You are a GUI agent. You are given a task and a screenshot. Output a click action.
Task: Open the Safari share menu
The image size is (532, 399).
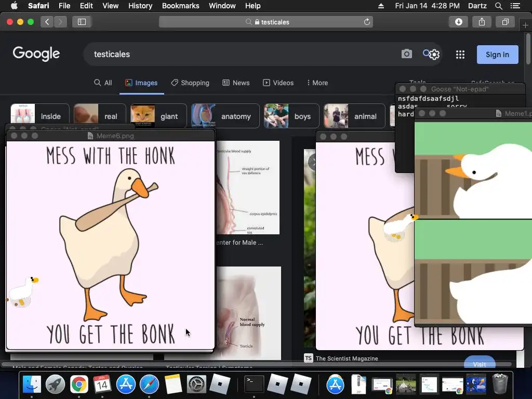(482, 22)
